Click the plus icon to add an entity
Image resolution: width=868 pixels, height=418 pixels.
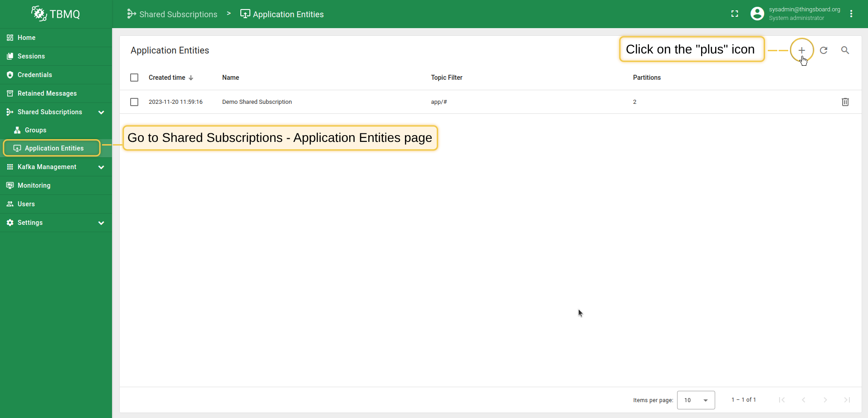click(802, 50)
